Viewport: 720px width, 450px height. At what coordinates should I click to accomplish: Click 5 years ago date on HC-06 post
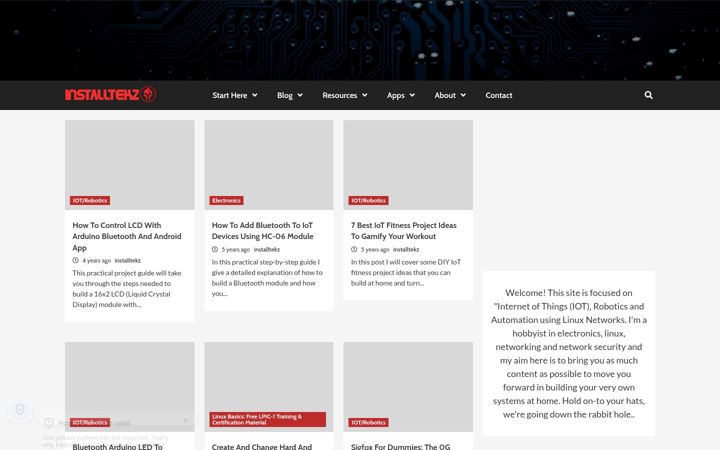236,249
